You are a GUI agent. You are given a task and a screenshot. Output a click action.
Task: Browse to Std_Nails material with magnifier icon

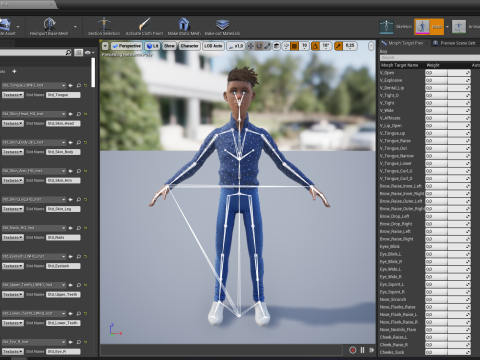(79, 228)
